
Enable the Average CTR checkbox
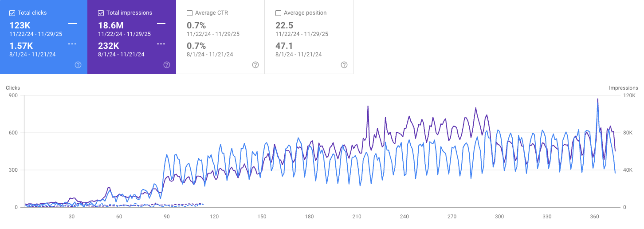190,13
